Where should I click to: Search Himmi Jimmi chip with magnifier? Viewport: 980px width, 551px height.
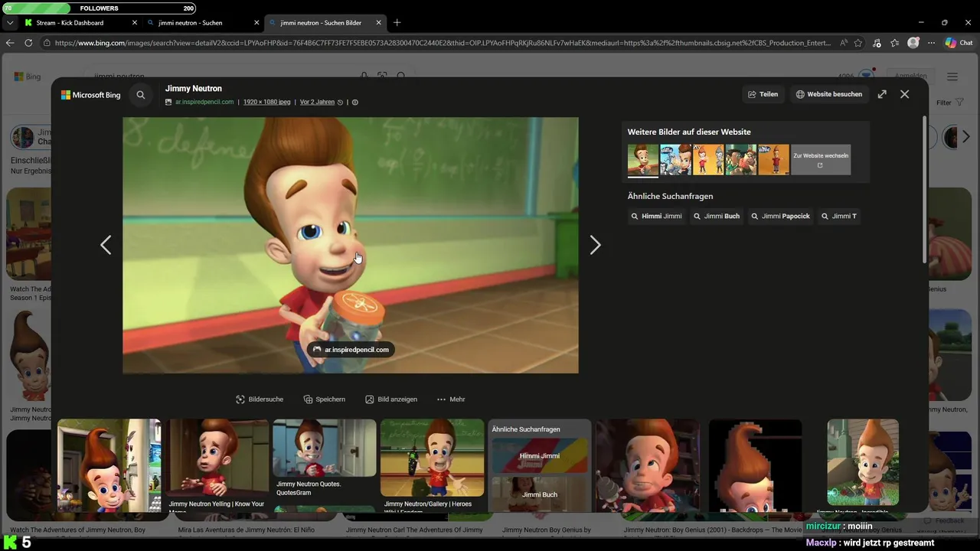[x=656, y=216]
